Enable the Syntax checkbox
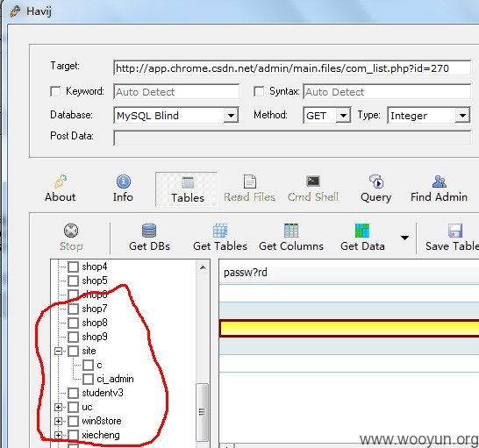 259,91
